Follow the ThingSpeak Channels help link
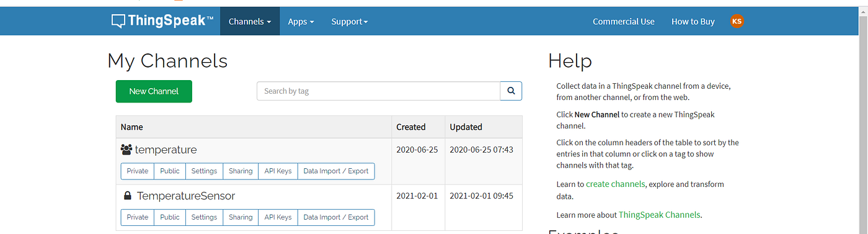Viewport: 868px width, 234px height. [x=659, y=215]
